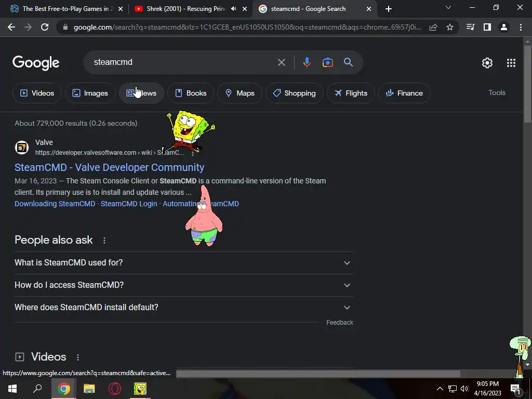Close the Free-to-Play Games tab
The width and height of the screenshot is (532, 399).
(121, 9)
